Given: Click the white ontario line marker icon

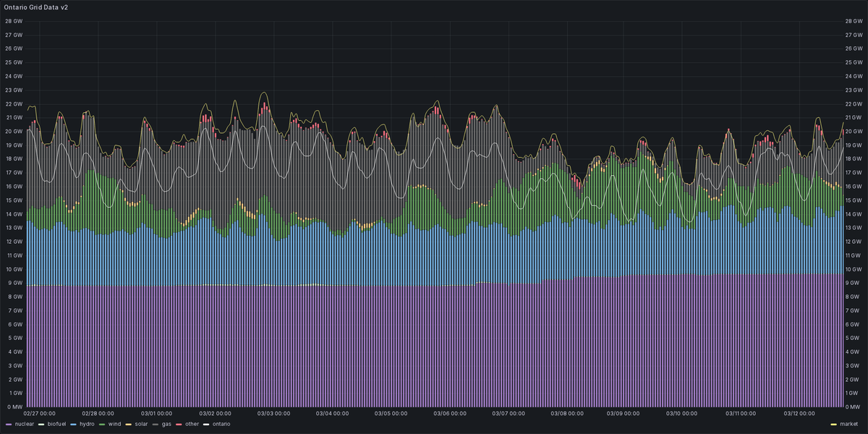Looking at the screenshot, I should [x=206, y=425].
